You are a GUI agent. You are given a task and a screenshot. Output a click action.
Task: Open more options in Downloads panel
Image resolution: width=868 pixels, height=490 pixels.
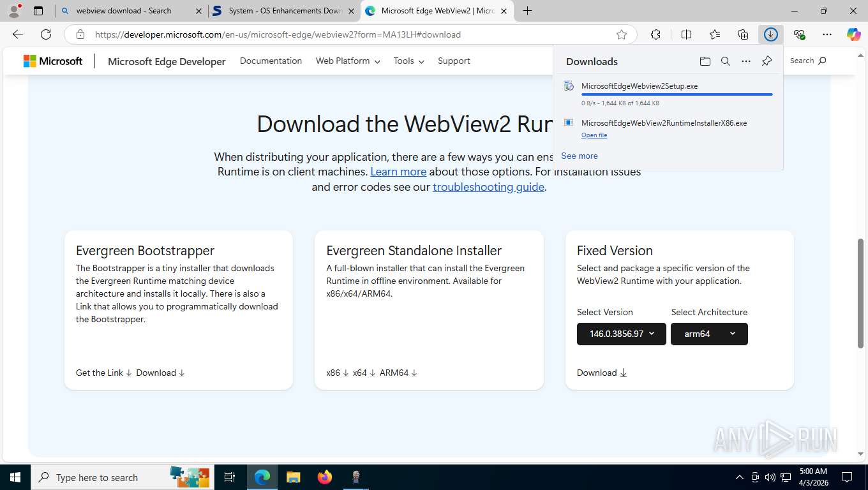[746, 61]
